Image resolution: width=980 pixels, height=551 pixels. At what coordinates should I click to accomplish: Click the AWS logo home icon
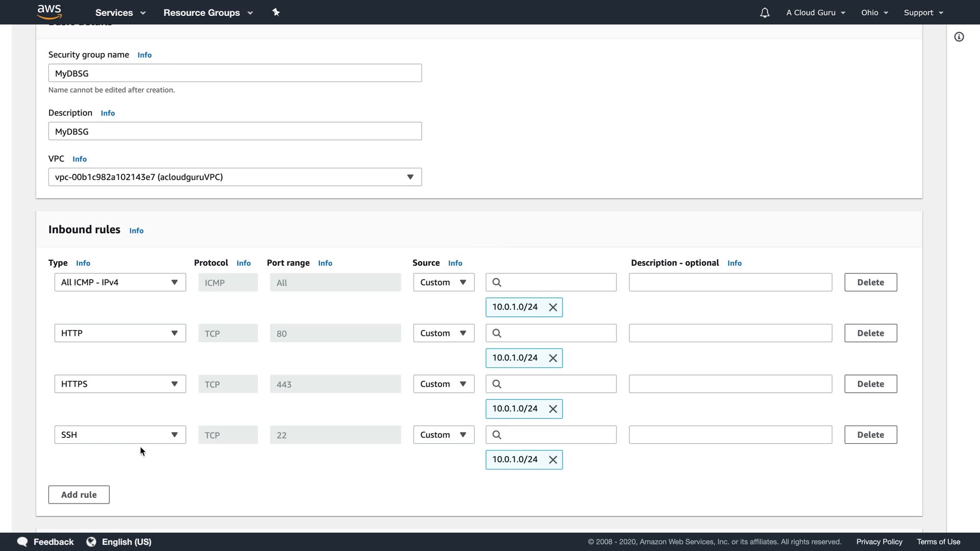pyautogui.click(x=50, y=12)
